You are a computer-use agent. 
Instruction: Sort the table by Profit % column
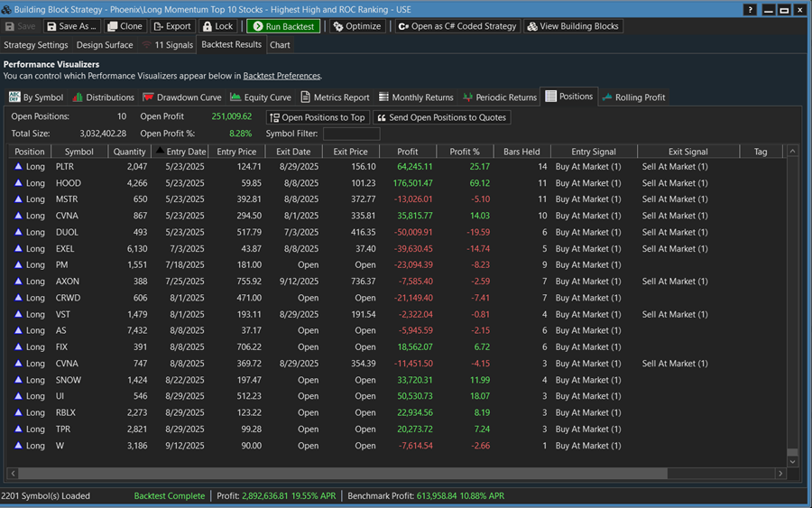point(465,152)
